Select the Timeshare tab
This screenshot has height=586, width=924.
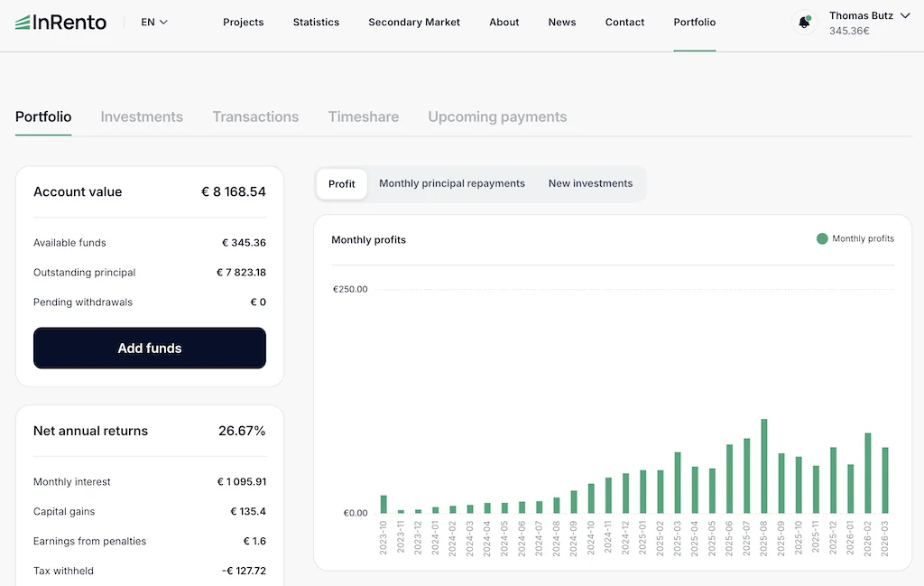click(364, 116)
